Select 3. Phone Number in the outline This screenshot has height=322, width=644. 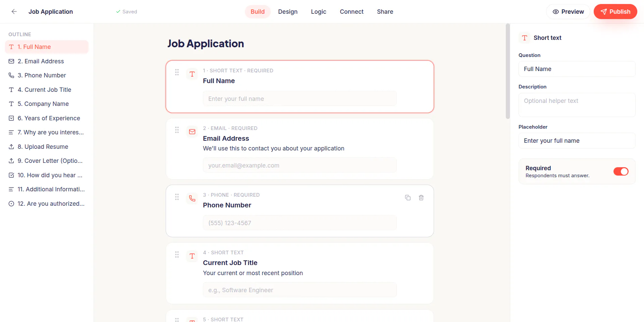coord(47,75)
